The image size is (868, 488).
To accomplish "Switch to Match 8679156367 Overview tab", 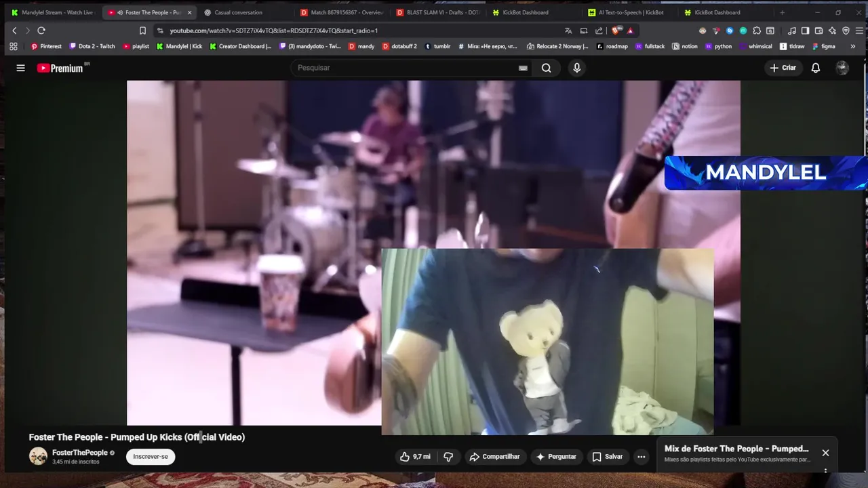I will pos(342,12).
